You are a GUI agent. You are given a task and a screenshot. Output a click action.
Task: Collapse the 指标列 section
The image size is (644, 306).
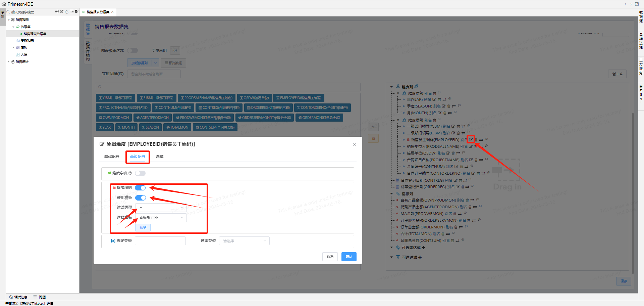click(391, 194)
